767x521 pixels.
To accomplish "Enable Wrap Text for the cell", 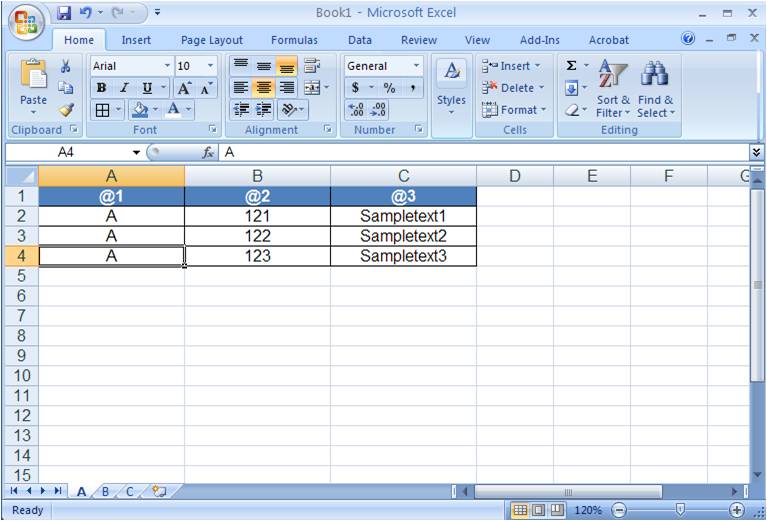I will (x=312, y=65).
